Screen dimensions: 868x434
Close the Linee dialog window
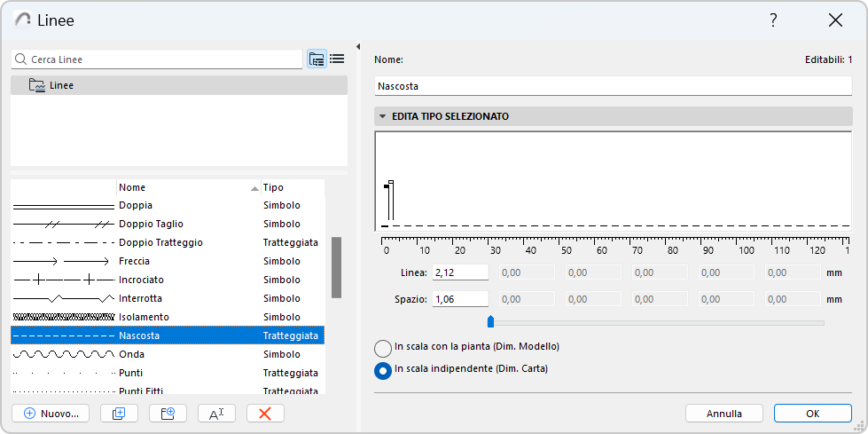click(835, 20)
